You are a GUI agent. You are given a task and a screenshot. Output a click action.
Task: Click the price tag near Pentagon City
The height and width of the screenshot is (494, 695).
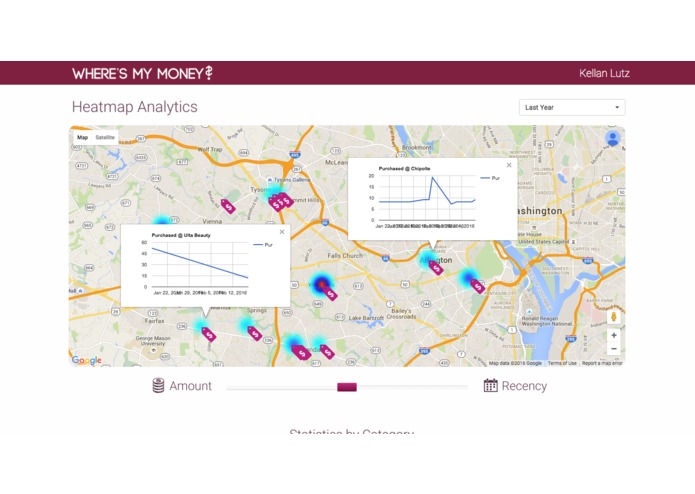(x=477, y=286)
